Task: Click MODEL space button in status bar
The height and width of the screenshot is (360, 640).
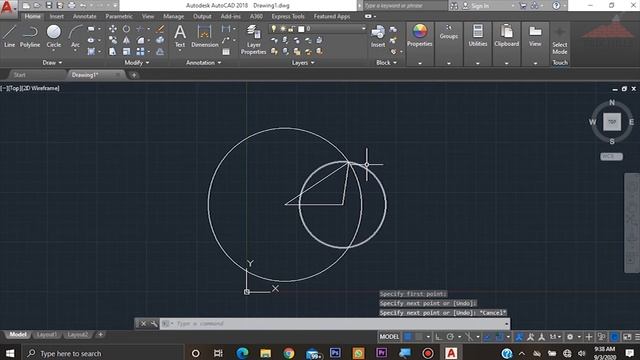Action: [x=389, y=337]
